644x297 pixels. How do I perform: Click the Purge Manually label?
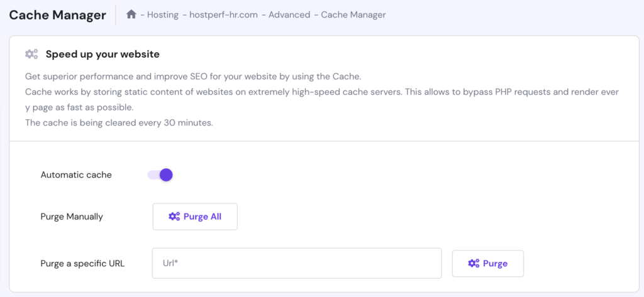pos(72,217)
